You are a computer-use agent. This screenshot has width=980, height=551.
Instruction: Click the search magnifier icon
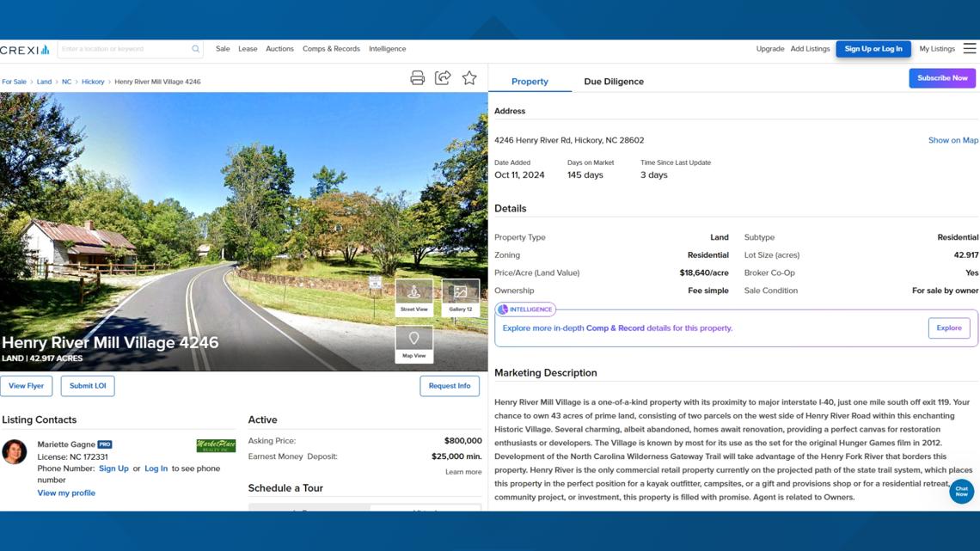tap(195, 49)
